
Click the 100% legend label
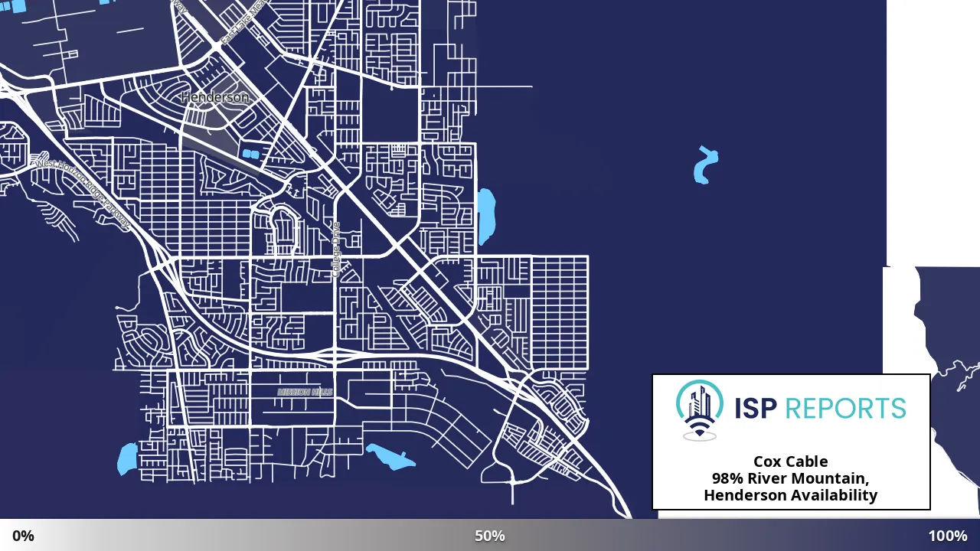coord(948,536)
